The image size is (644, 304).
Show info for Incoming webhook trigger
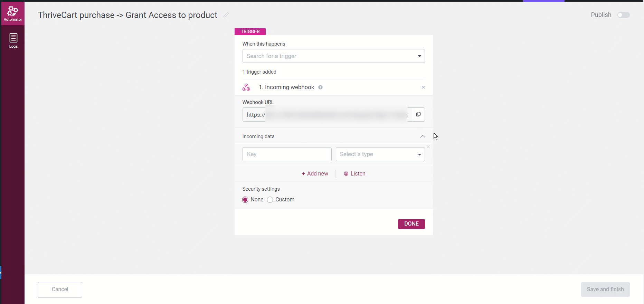[321, 87]
